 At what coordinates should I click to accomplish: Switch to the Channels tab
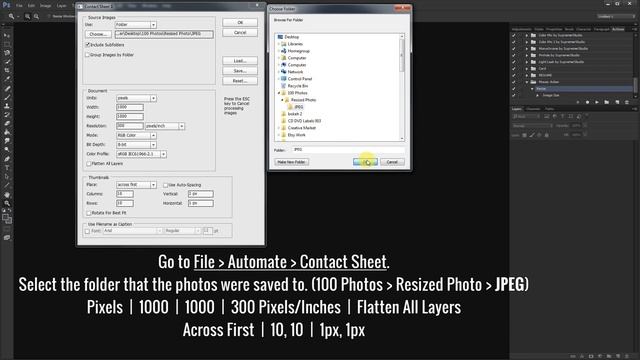[x=533, y=109]
